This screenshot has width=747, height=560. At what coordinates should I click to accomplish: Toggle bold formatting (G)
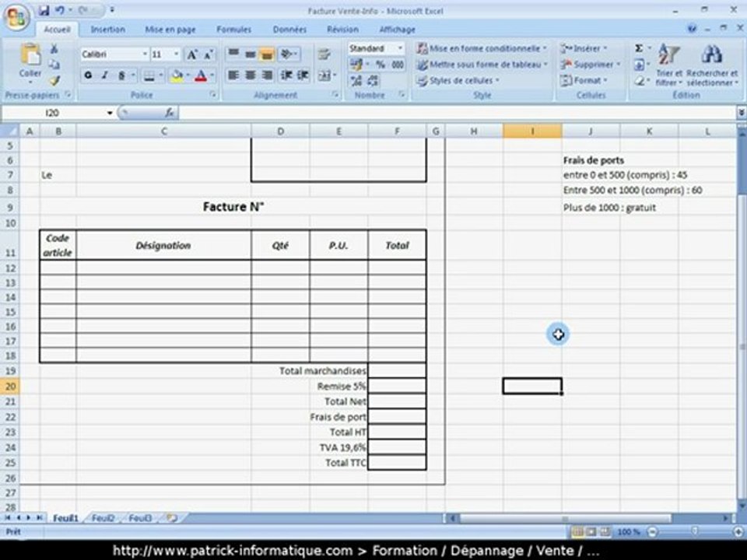tap(88, 75)
